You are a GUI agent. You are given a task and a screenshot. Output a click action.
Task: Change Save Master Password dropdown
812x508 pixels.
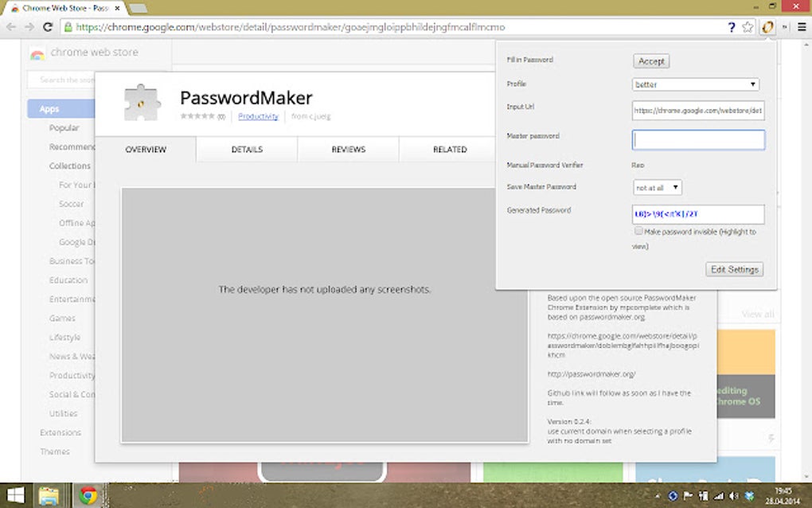[x=657, y=187]
